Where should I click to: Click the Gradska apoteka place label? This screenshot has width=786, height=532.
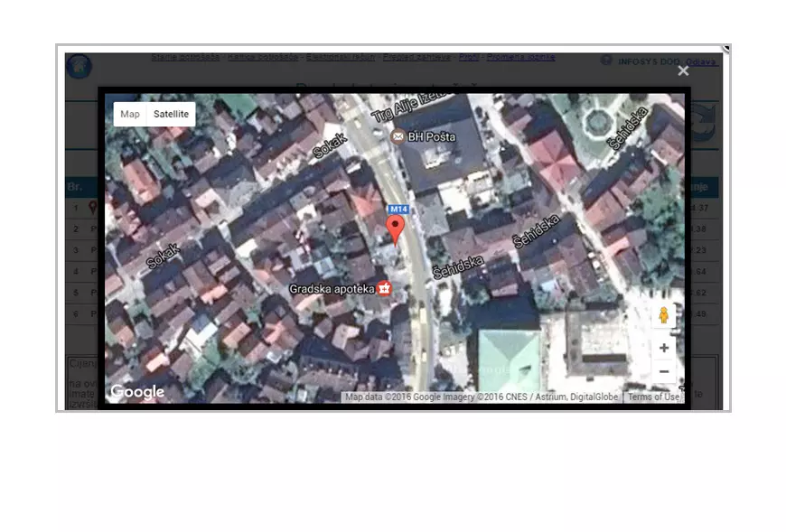pos(332,289)
